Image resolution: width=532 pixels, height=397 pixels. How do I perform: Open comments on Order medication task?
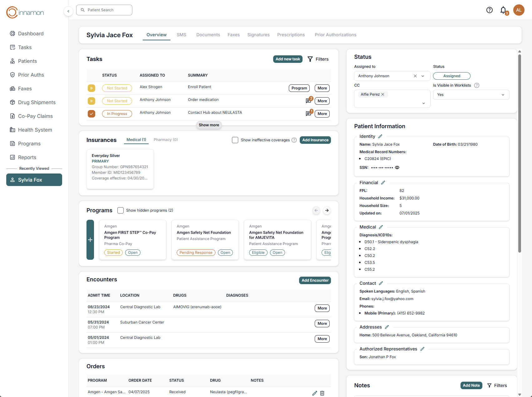coord(308,101)
